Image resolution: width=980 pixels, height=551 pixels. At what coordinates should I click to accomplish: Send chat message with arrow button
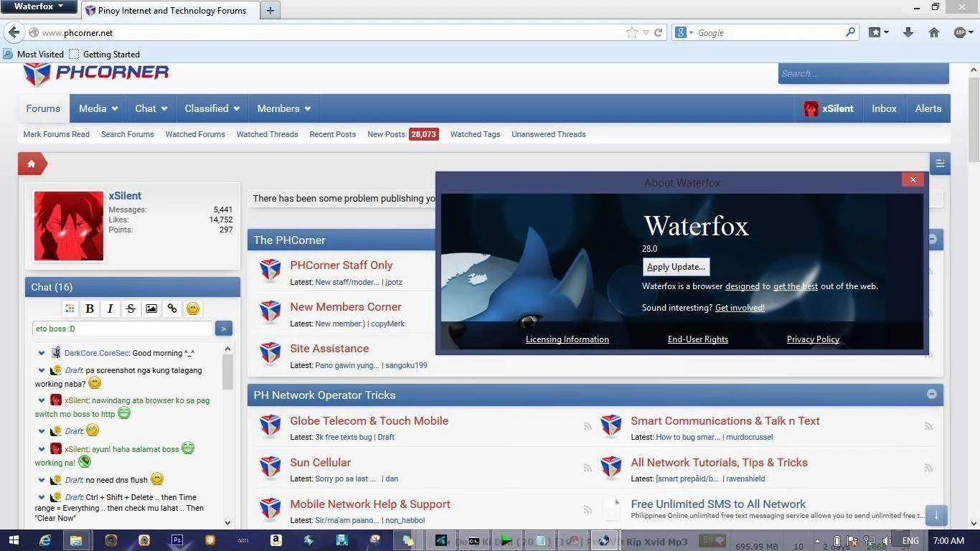(223, 329)
